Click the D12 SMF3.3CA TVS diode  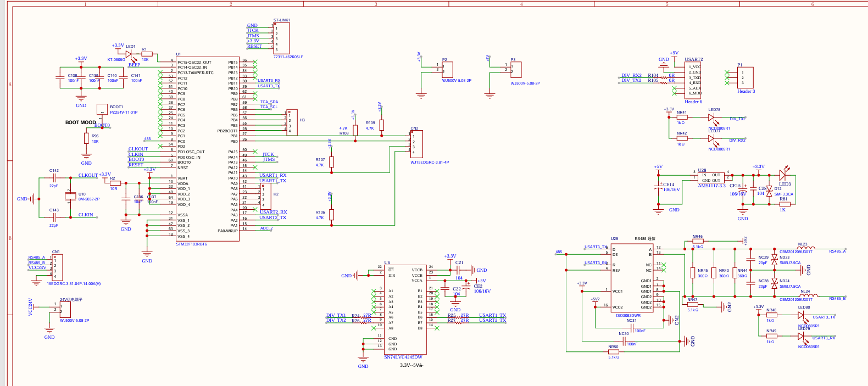pos(770,191)
